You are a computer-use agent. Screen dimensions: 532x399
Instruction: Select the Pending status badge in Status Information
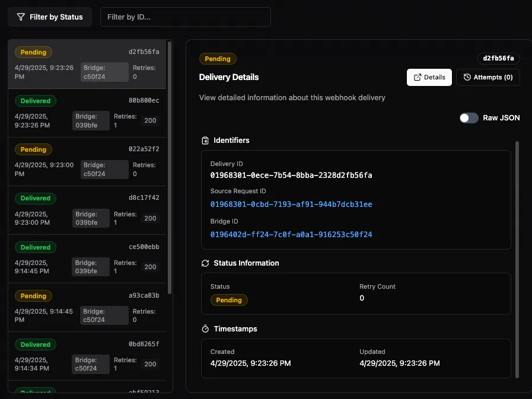pos(229,300)
